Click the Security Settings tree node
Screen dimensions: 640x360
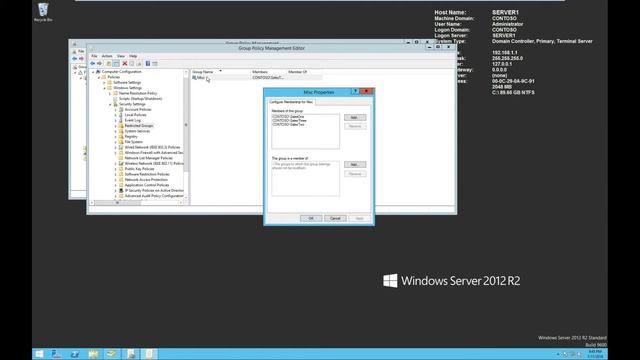132,104
